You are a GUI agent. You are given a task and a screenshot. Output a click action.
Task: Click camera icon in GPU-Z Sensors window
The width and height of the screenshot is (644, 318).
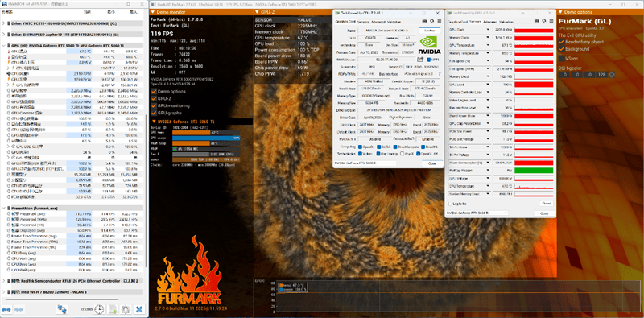coord(537,21)
